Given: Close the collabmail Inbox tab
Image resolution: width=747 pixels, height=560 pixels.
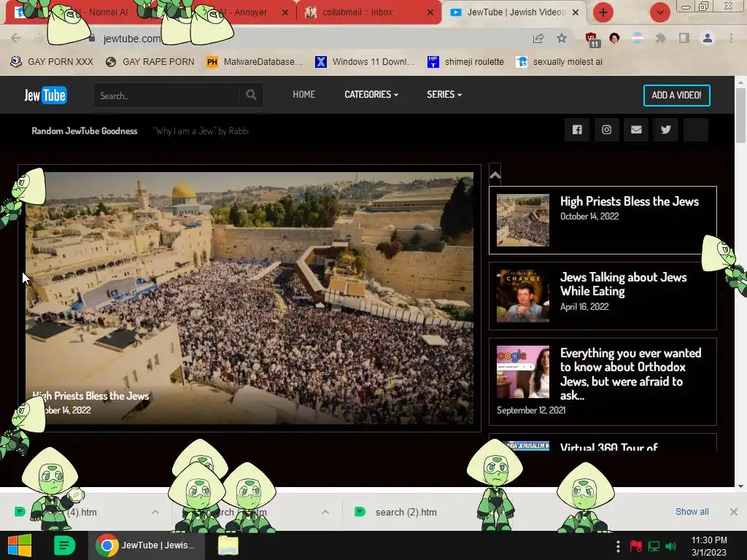Looking at the screenshot, I should point(430,12).
